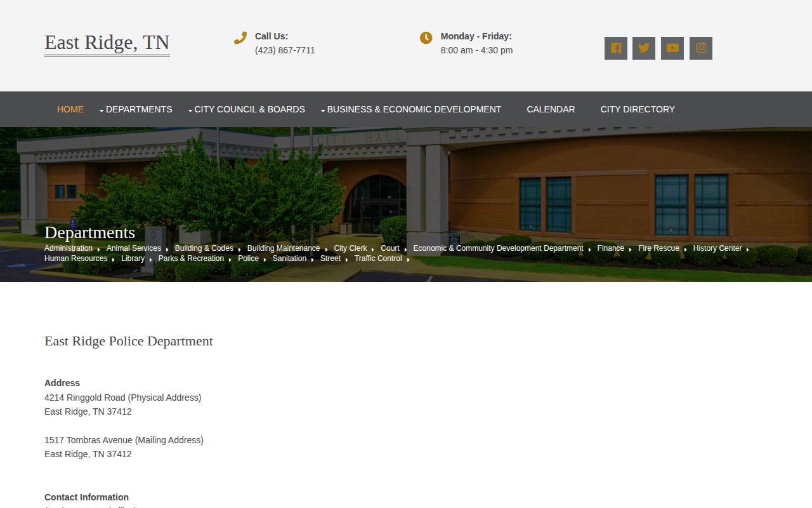The width and height of the screenshot is (812, 508).
Task: Go to the Home menu item
Action: [70, 109]
